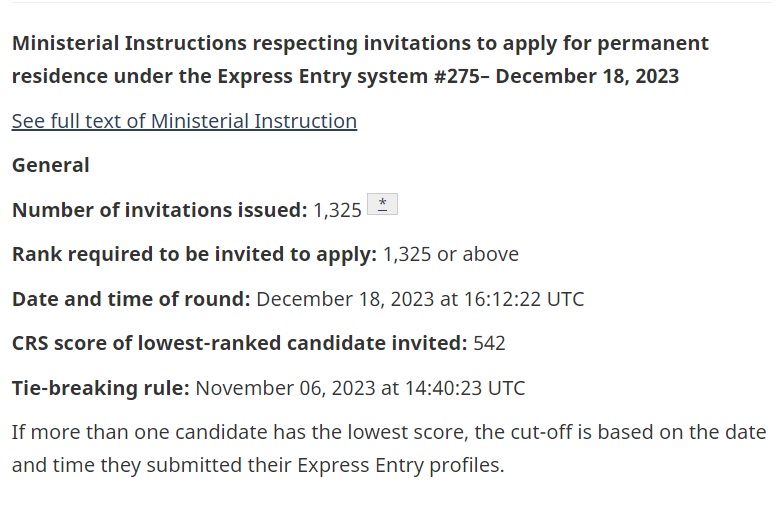Open the full text of Ministerial Instruction link

(x=184, y=121)
